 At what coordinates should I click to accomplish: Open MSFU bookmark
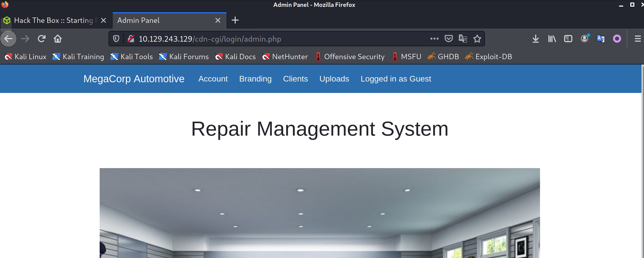(x=406, y=57)
